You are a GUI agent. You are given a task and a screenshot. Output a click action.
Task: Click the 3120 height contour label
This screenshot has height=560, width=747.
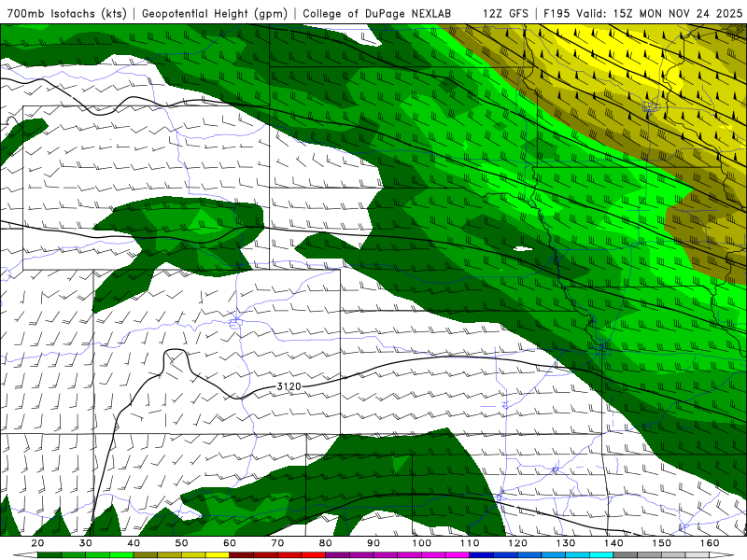pos(289,386)
